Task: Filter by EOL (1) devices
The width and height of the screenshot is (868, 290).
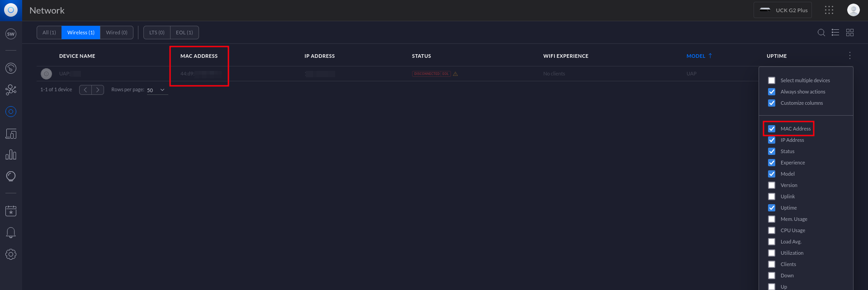Action: coord(184,33)
